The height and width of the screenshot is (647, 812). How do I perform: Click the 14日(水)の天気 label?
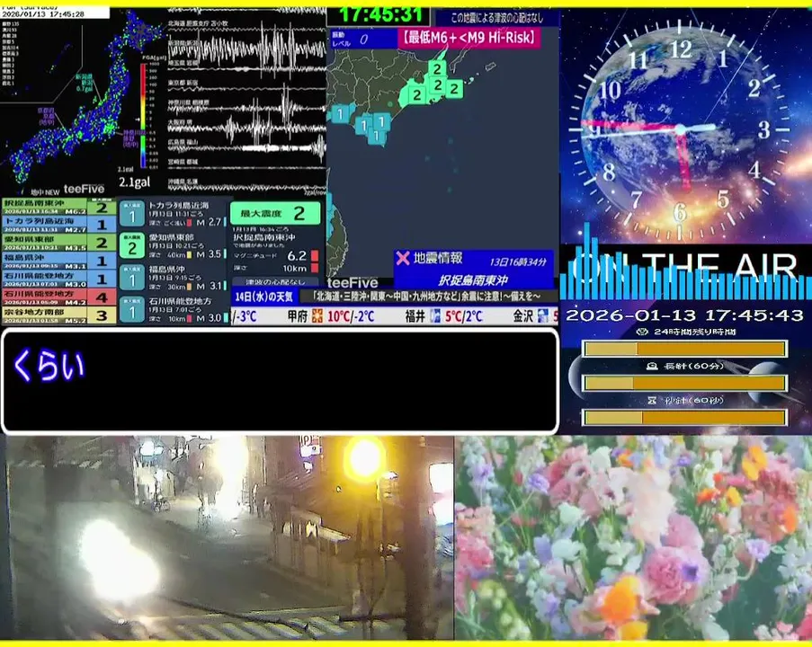coord(264,297)
